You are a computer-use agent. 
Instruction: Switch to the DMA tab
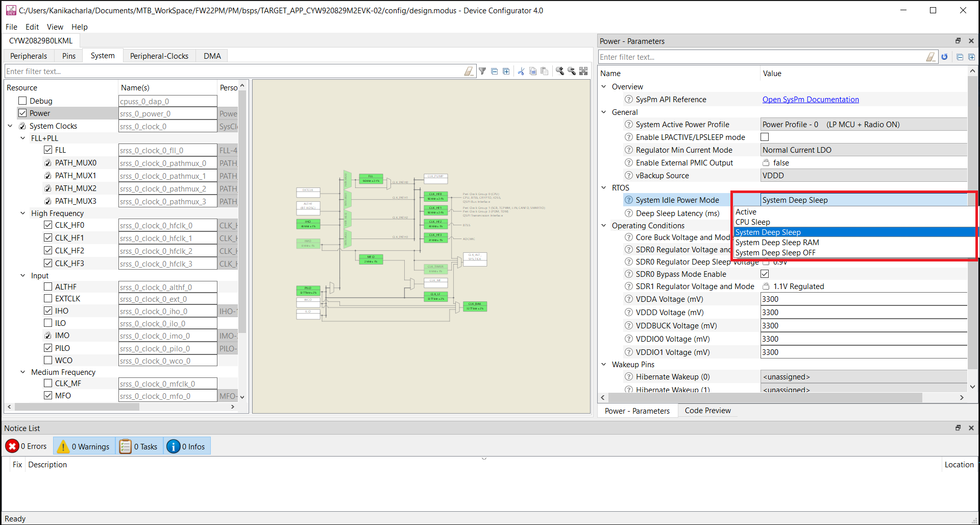pyautogui.click(x=212, y=56)
